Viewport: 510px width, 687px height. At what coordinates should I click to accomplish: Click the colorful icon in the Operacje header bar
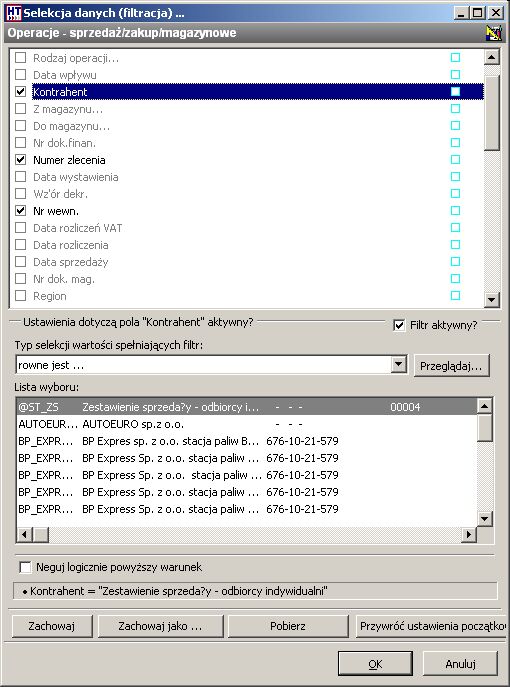point(494,33)
